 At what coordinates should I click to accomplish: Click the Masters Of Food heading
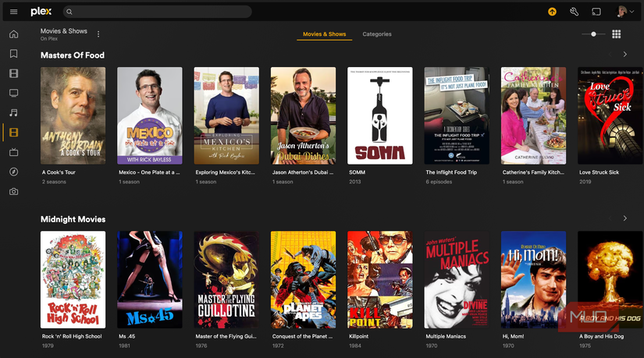tap(73, 55)
